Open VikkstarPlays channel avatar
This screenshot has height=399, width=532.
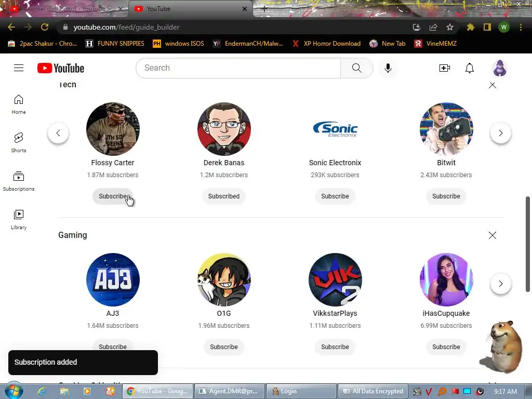click(335, 280)
